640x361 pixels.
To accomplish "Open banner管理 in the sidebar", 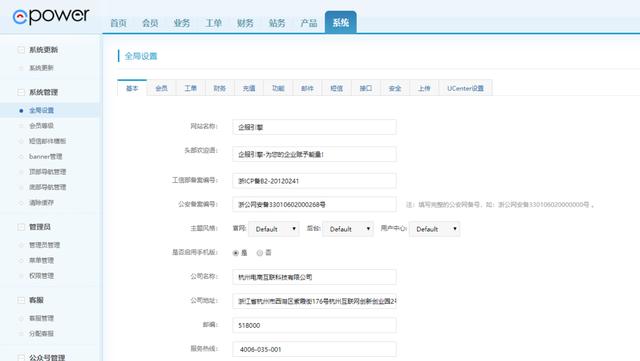I will click(46, 157).
